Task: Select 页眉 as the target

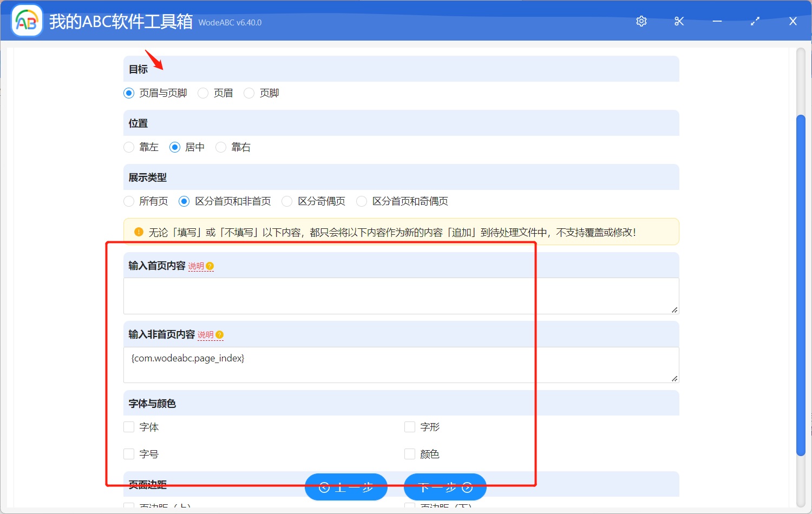Action: tap(203, 93)
